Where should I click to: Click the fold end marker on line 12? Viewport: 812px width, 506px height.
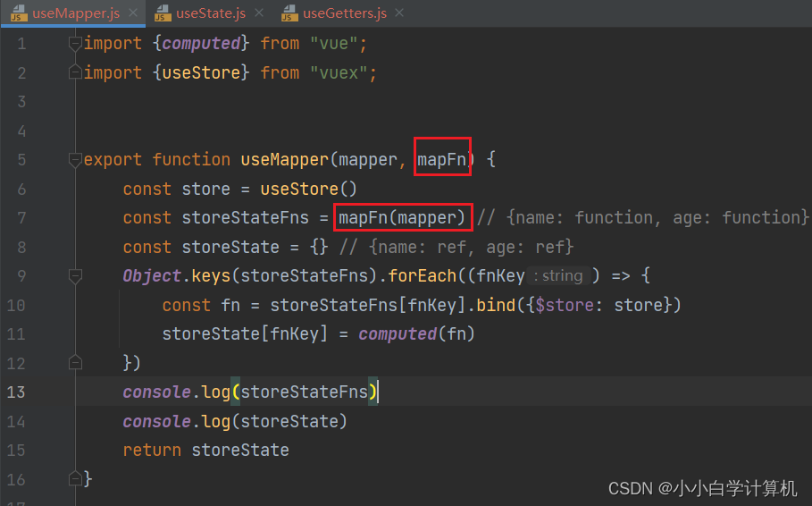pos(75,363)
